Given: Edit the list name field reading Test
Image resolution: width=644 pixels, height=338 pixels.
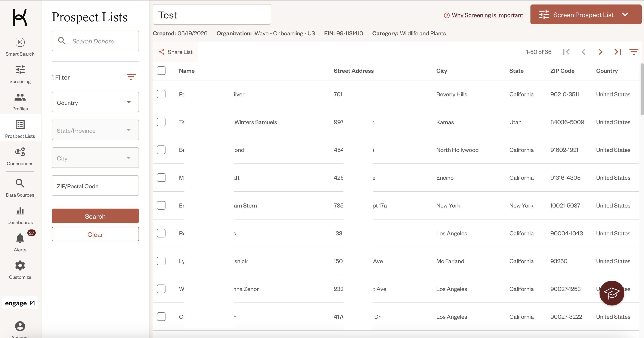Looking at the screenshot, I should (212, 15).
